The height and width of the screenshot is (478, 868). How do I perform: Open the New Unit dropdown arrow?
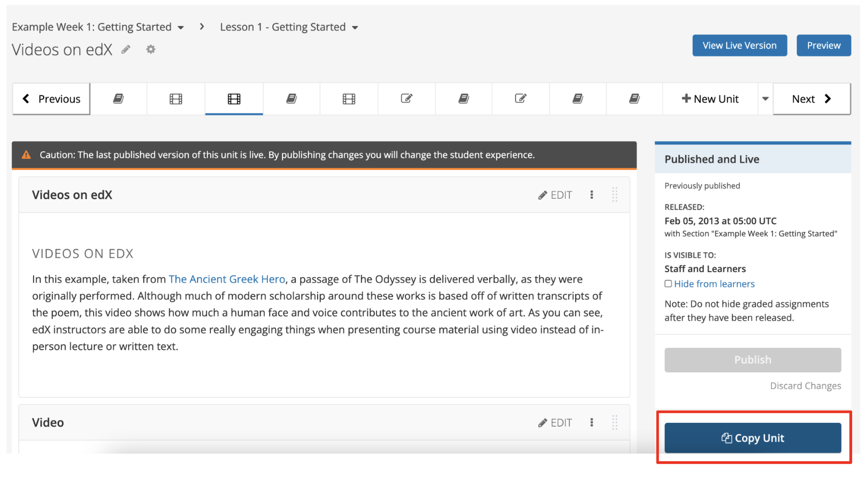coord(765,99)
